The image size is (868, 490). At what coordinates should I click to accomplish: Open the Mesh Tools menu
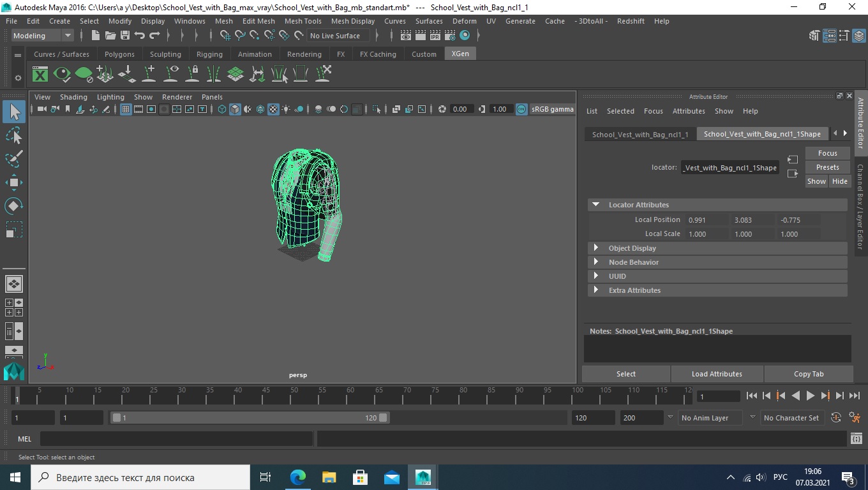(303, 21)
